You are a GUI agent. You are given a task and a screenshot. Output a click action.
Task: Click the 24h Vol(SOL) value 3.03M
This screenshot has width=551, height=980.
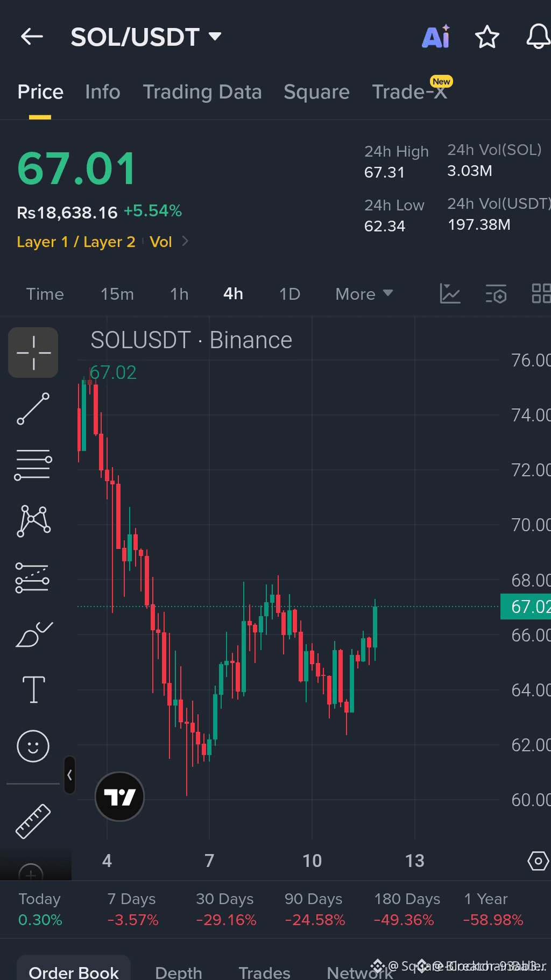pos(470,171)
